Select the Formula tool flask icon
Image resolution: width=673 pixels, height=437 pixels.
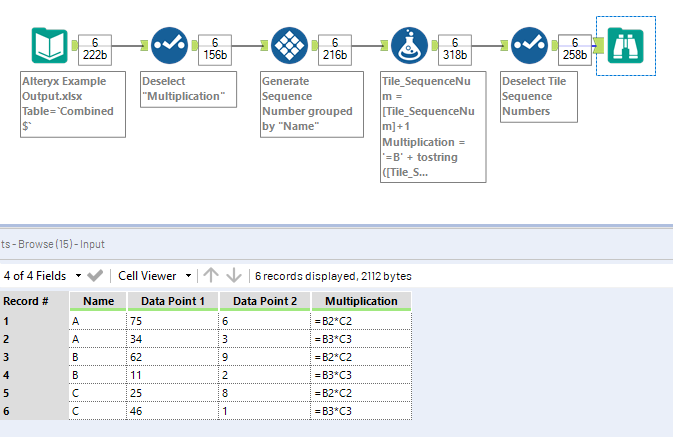pos(409,46)
